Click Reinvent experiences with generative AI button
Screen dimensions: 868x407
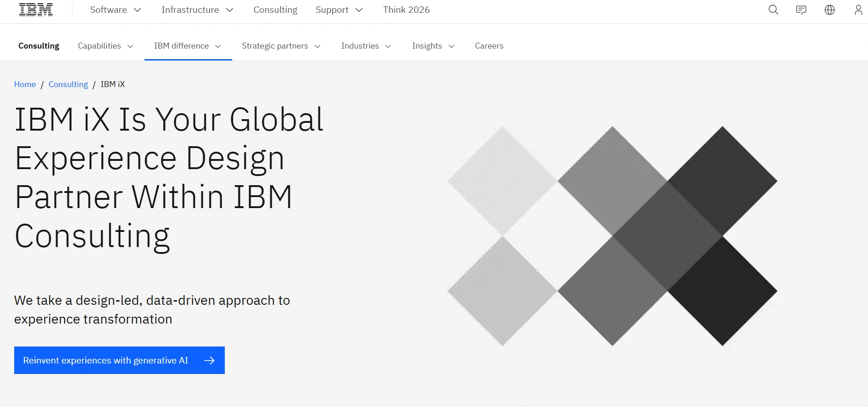106,360
